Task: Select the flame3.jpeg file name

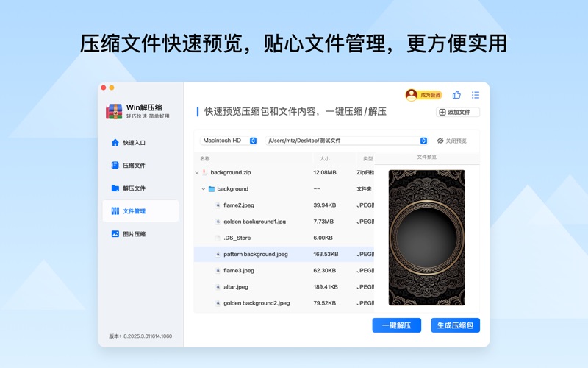Action: tap(239, 270)
